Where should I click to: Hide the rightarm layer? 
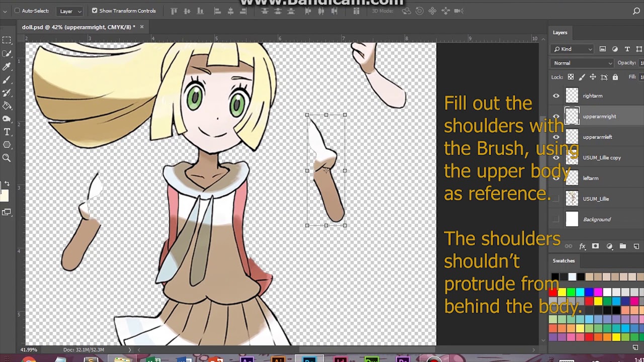point(556,96)
